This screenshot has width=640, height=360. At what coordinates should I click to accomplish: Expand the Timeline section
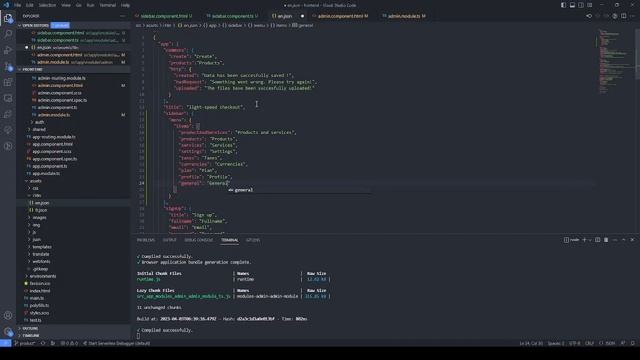coord(31,336)
